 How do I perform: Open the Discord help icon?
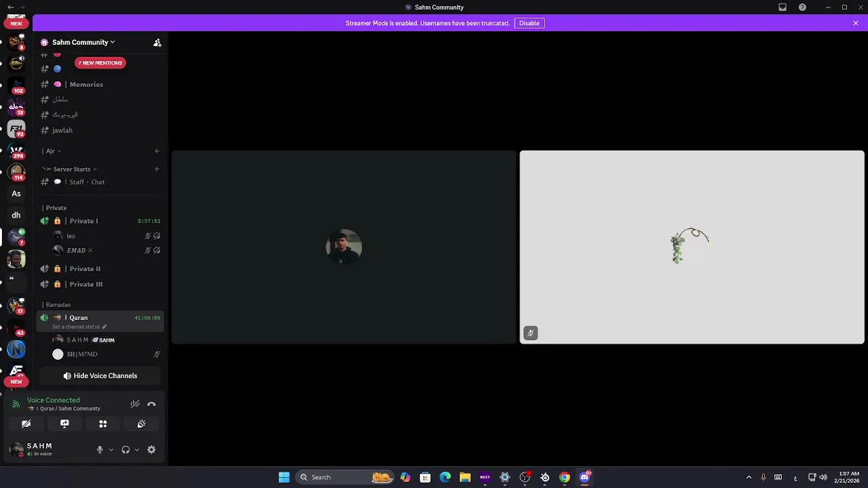tap(803, 7)
